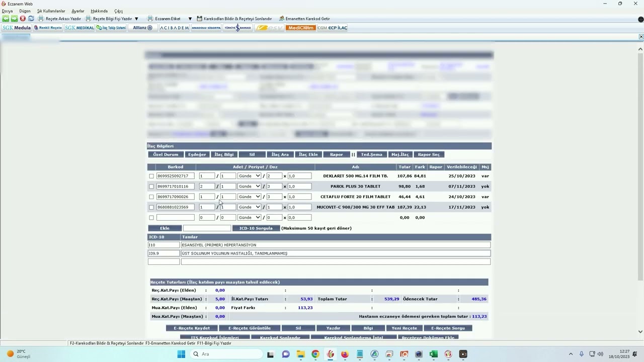Viewport: 644px width, 362px height.
Task: Go forward with the green right arrow
Action: 14,19
